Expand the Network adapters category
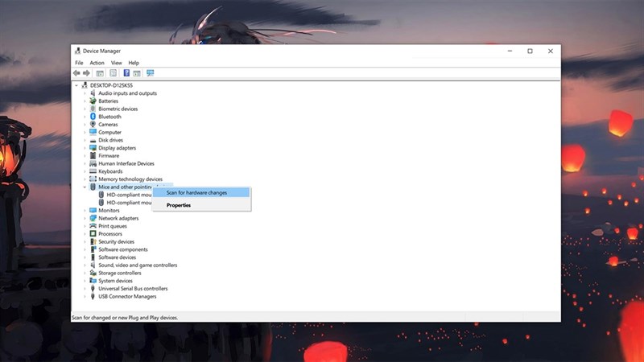The image size is (644, 362). 85,218
